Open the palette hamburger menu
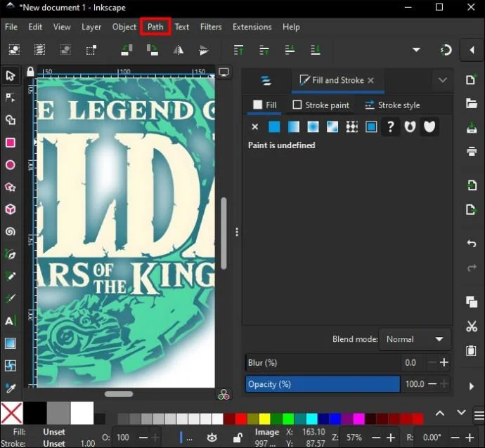 (x=479, y=415)
